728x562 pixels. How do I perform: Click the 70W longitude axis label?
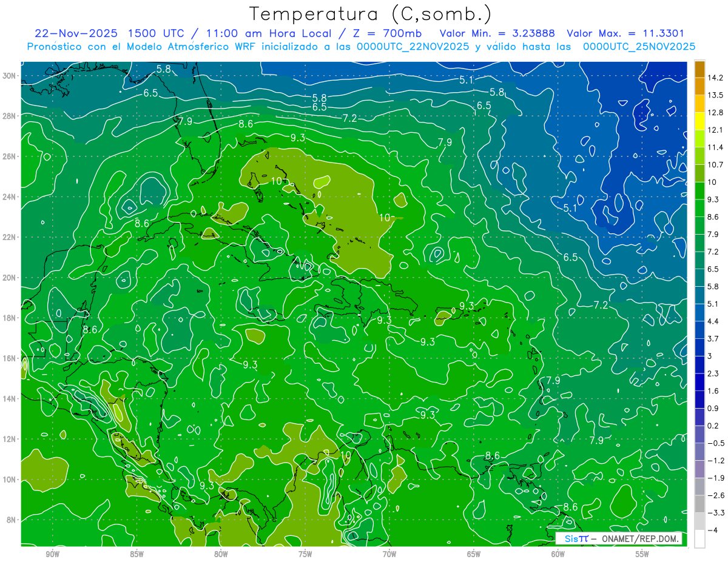(389, 554)
